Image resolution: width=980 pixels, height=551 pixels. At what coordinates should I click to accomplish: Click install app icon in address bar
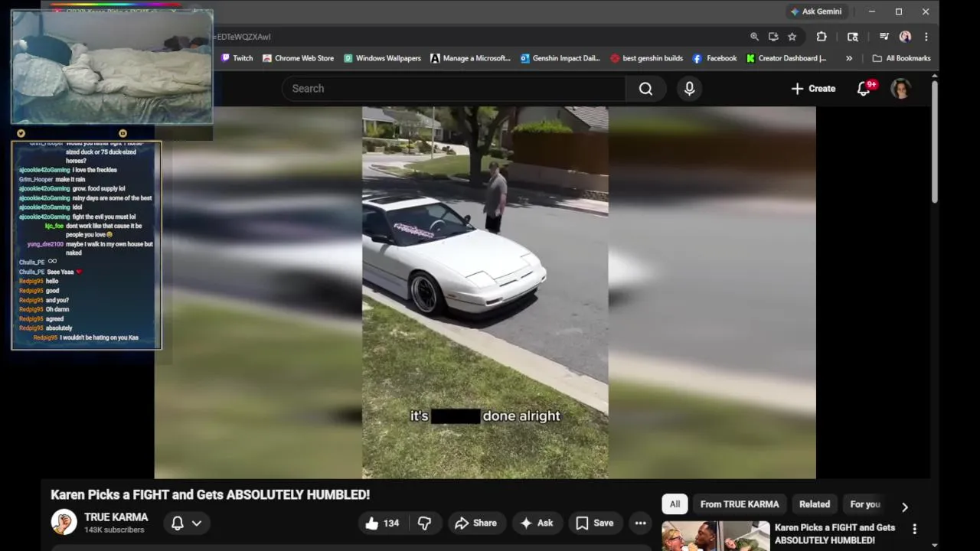[773, 37]
